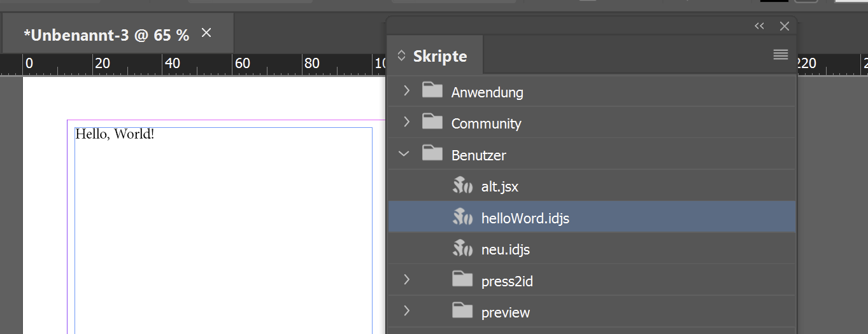Viewport: 868px width, 334px height.
Task: Close the Skripte floating panel
Action: (785, 26)
